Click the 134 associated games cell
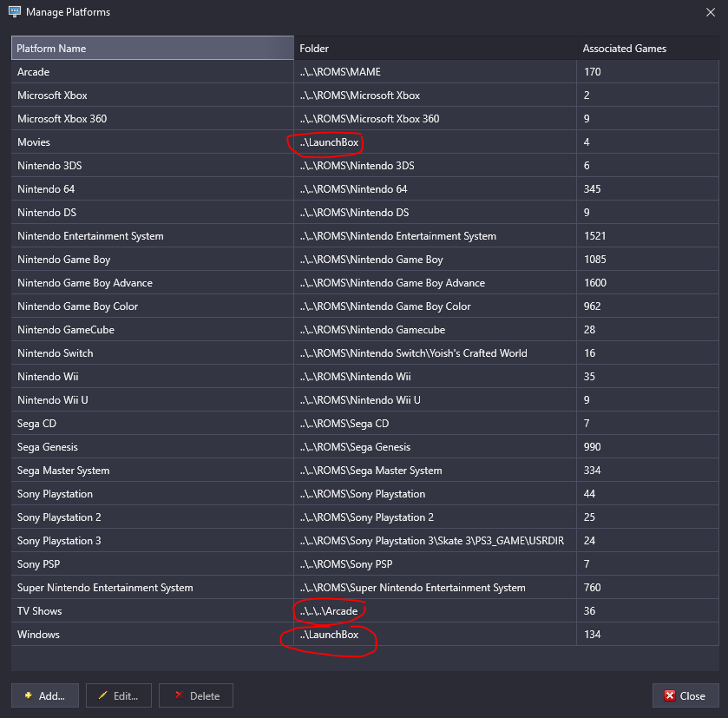Image resolution: width=728 pixels, height=718 pixels. click(x=648, y=635)
